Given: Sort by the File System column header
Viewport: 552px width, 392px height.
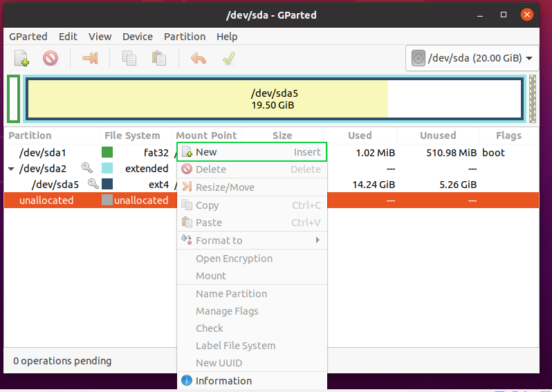Looking at the screenshot, I should [x=136, y=136].
